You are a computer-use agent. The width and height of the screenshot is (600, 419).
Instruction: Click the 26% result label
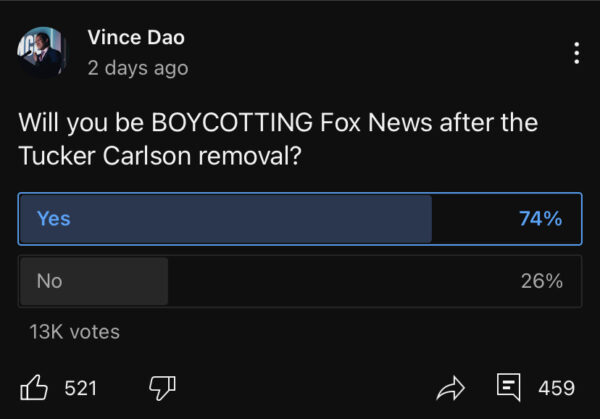(x=541, y=281)
